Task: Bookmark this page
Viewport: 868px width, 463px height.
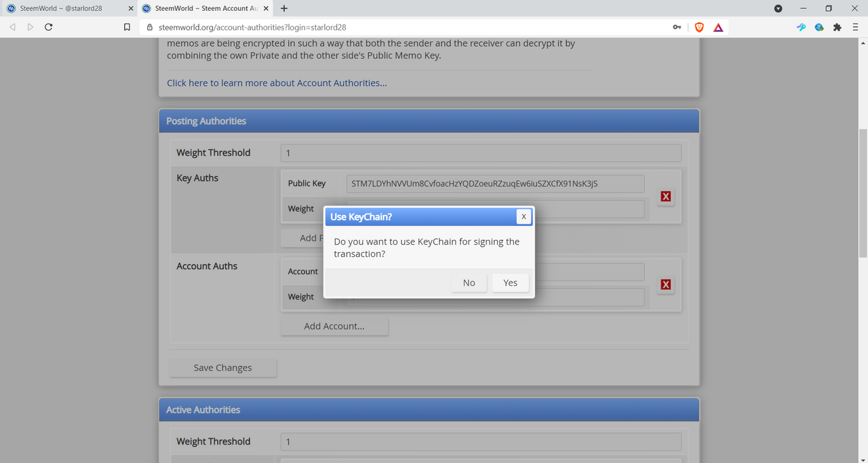Action: click(127, 27)
